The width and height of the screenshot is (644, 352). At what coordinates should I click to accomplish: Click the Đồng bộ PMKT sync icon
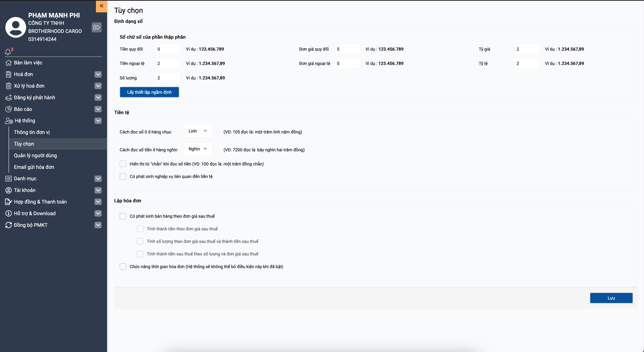[x=9, y=225]
